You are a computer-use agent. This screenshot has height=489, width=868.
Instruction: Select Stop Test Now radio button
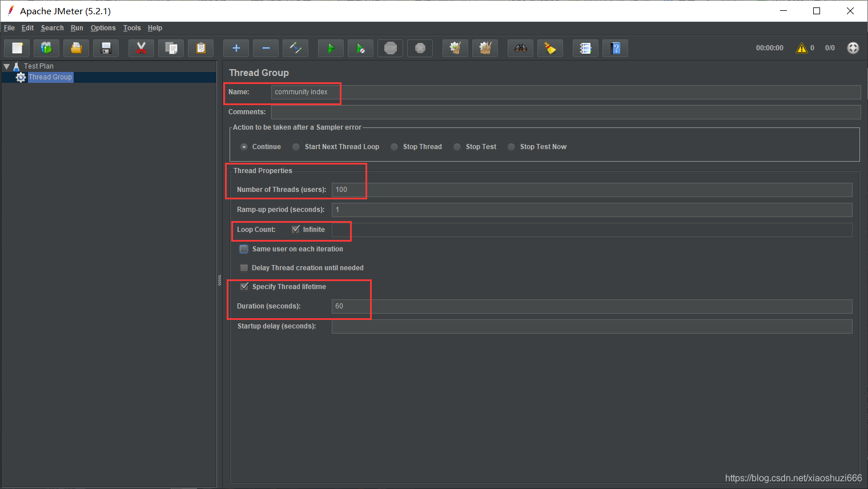pos(511,147)
